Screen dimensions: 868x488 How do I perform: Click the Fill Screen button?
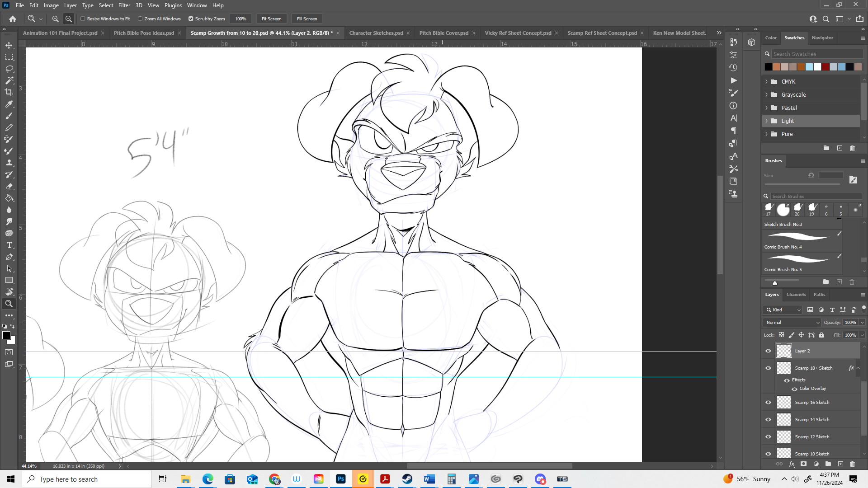pos(307,19)
